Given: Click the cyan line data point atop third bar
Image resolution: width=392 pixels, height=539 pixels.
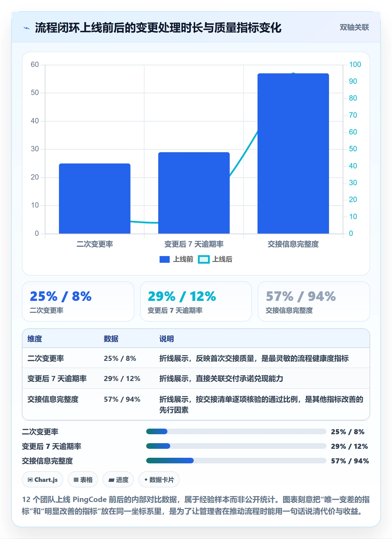Looking at the screenshot, I should click(293, 74).
